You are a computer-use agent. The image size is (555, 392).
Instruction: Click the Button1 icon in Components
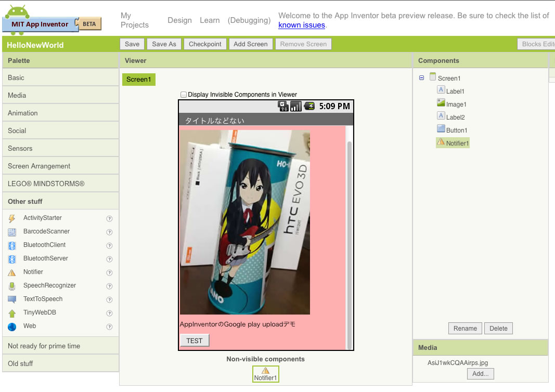(441, 128)
